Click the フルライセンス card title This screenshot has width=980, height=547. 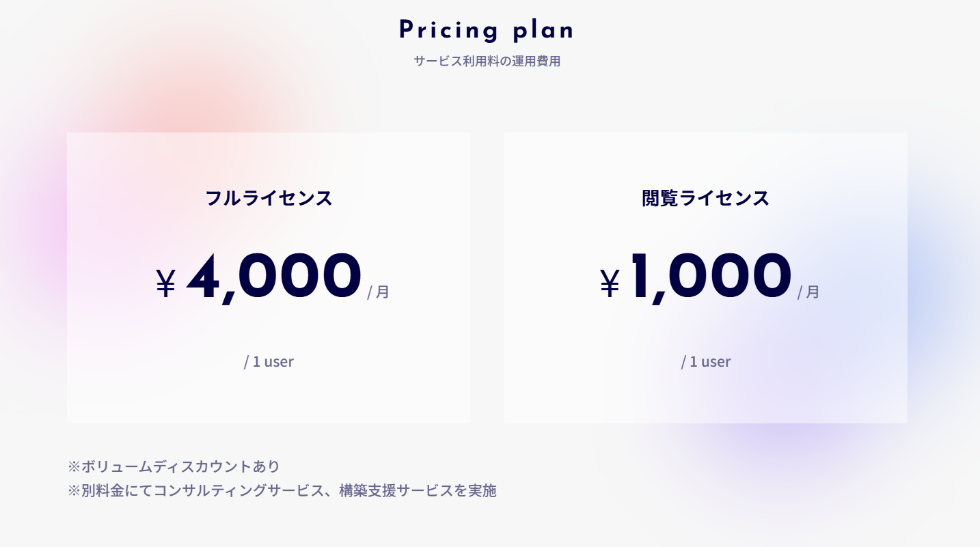point(269,198)
